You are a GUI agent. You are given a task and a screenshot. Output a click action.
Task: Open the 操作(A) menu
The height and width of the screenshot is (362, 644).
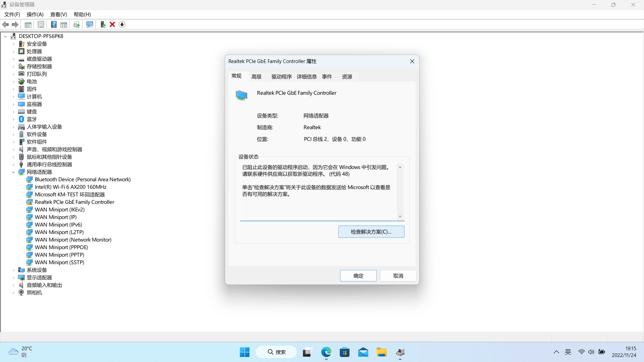(x=35, y=14)
